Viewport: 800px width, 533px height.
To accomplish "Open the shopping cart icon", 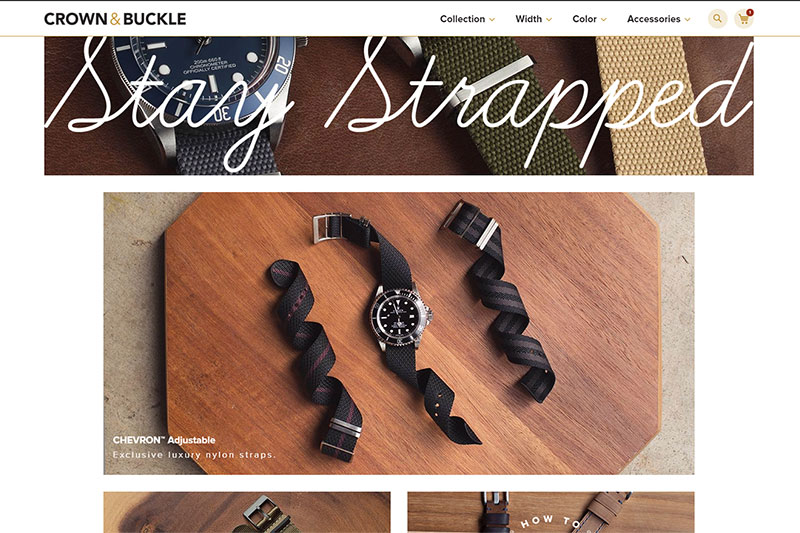I will point(743,19).
